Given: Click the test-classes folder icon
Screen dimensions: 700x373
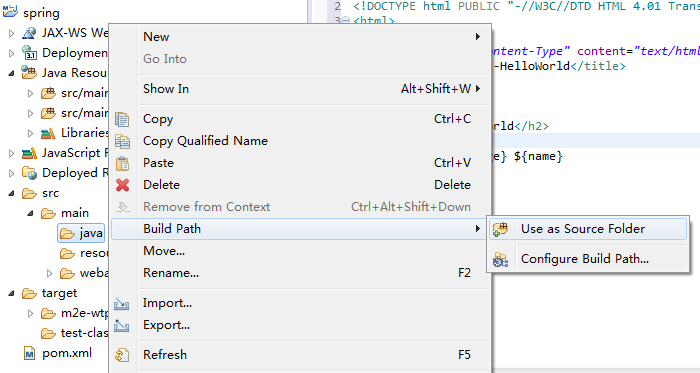Looking at the screenshot, I should [x=48, y=333].
